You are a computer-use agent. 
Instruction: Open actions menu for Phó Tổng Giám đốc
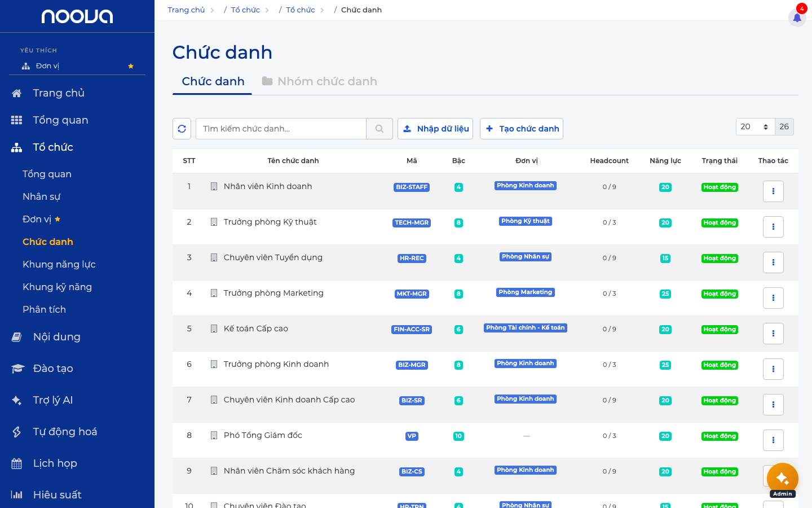click(x=773, y=440)
